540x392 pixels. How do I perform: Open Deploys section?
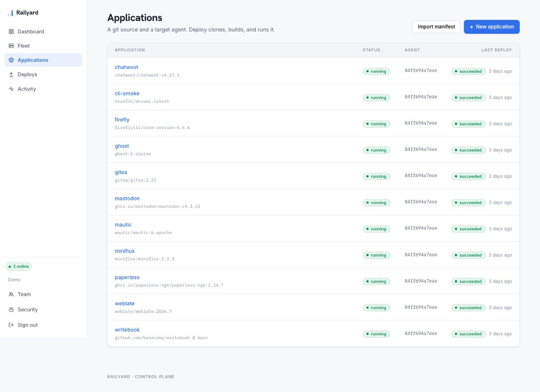(x=43, y=74)
